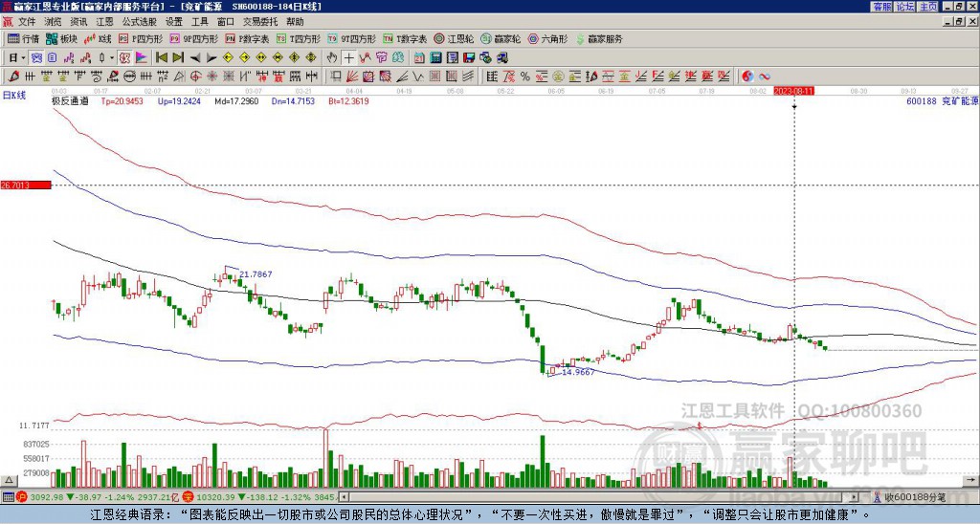The height and width of the screenshot is (524, 980).
Task: Click the 客服 customer service link
Action: pyautogui.click(x=881, y=7)
